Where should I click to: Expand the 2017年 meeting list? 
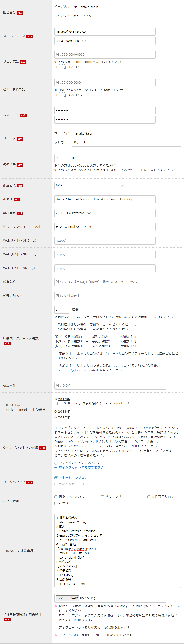64,417
